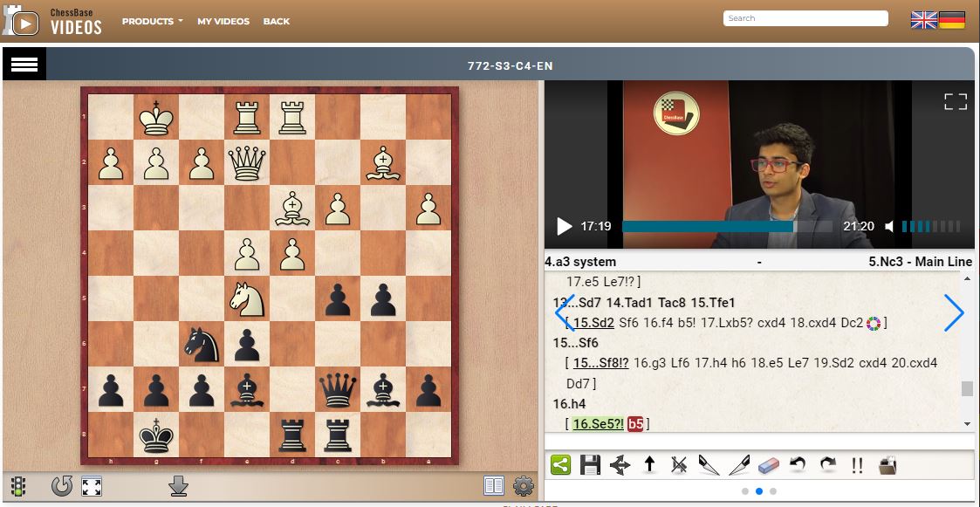Download the game notation
980x507 pixels.
[x=178, y=488]
